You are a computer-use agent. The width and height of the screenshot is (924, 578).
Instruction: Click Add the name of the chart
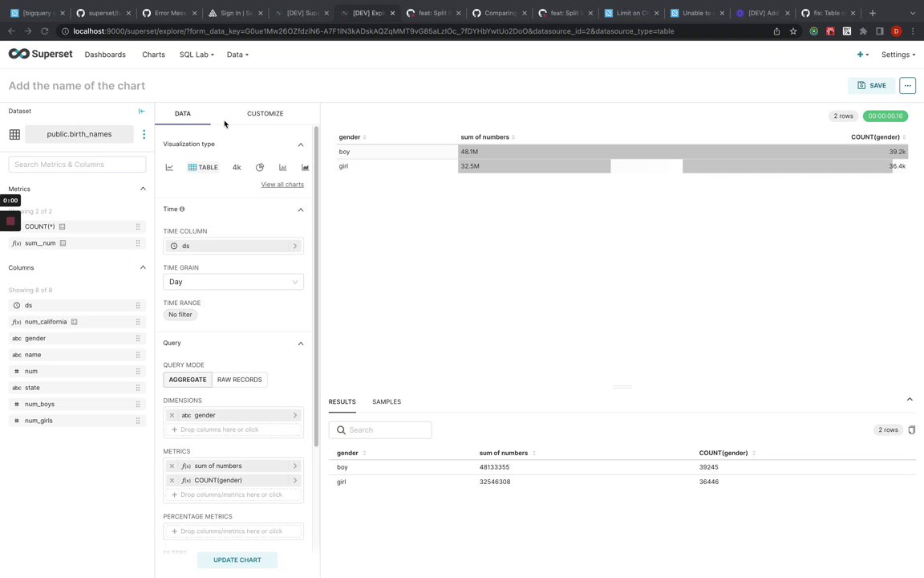77,86
